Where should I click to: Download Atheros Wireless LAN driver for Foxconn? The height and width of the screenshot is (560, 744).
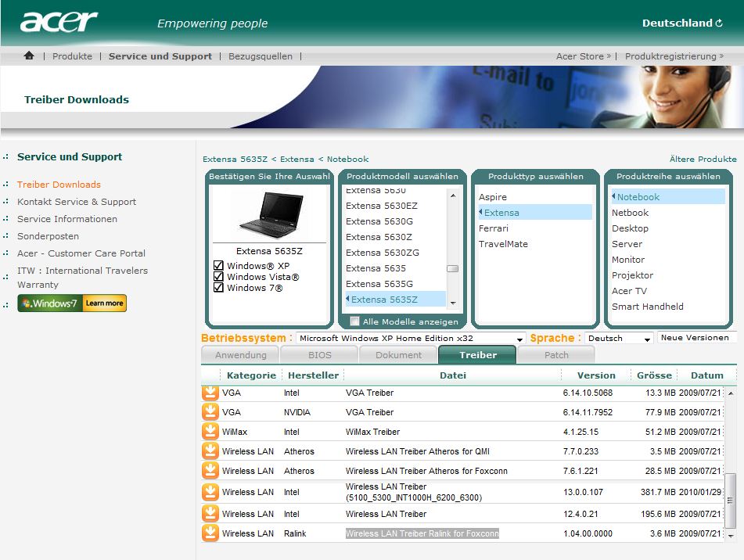tap(210, 470)
